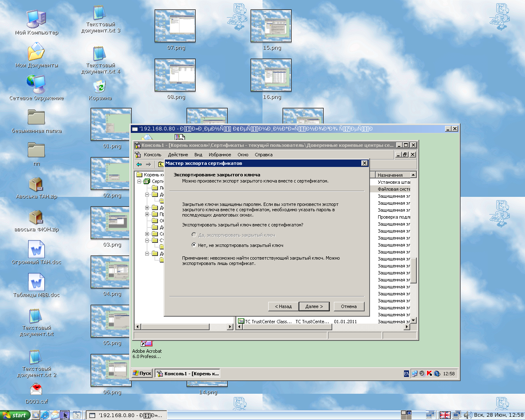Click the < Назад button
This screenshot has width=525, height=420.
click(283, 306)
